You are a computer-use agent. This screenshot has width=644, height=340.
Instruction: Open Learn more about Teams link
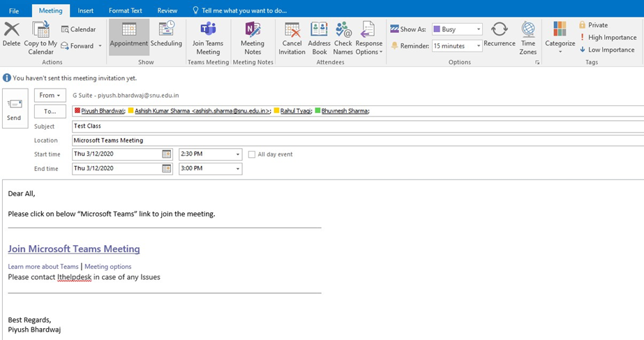(43, 267)
